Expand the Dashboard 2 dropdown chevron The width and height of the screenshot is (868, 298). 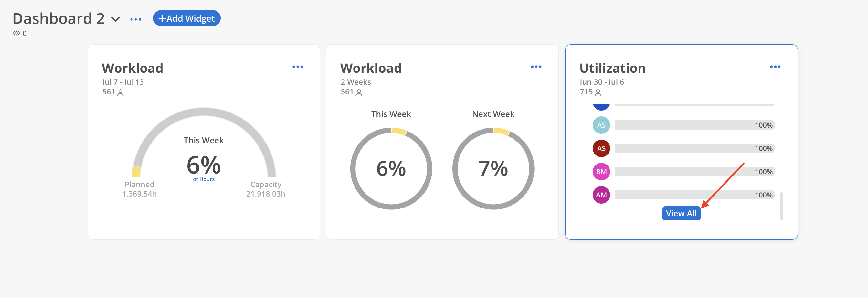point(116,19)
